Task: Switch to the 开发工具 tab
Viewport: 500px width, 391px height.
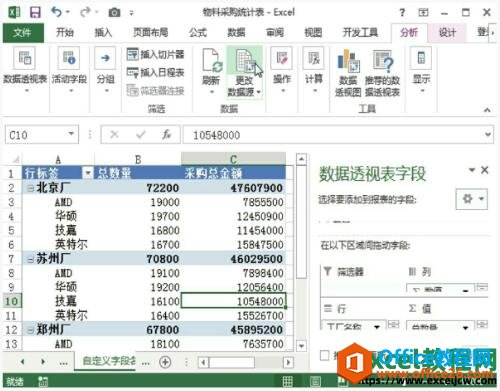Action: point(360,32)
